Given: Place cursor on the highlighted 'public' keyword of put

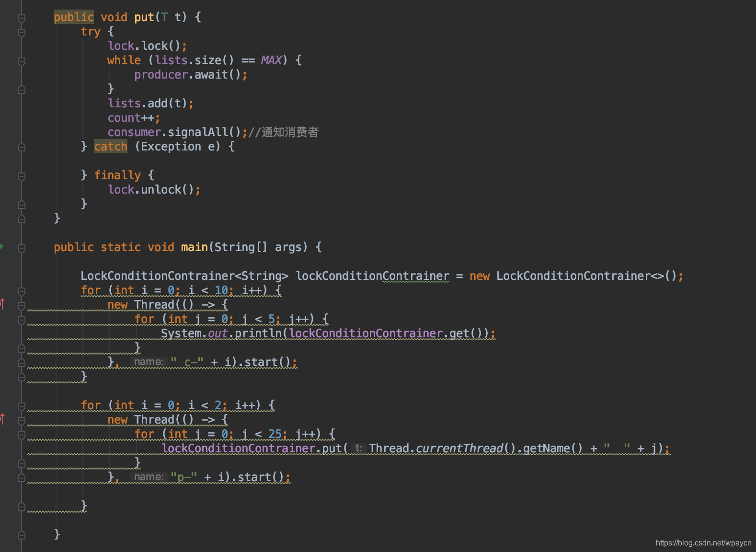Looking at the screenshot, I should point(73,17).
